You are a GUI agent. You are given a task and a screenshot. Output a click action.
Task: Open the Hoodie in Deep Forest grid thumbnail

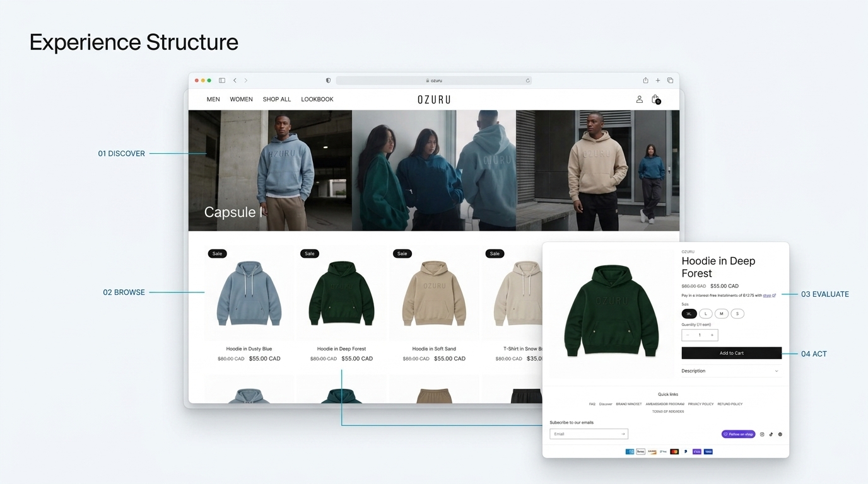(x=341, y=292)
